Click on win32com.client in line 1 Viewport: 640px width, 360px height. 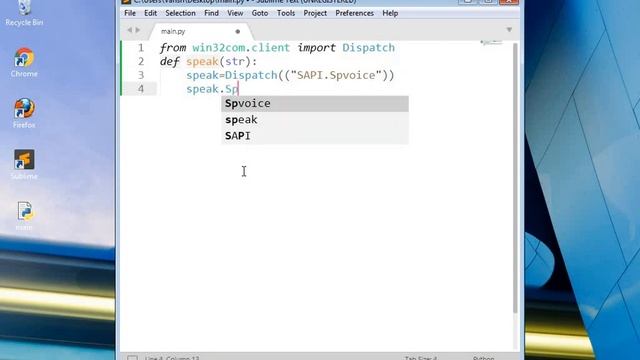point(241,48)
